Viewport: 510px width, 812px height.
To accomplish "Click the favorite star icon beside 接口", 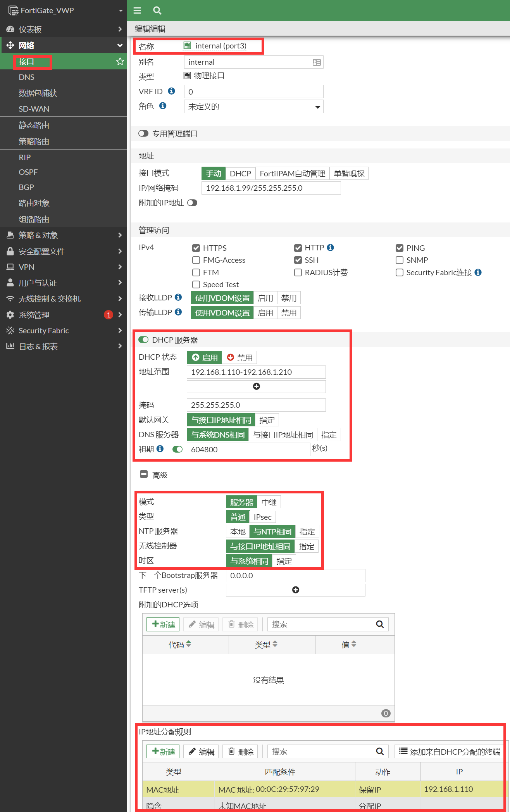I will (120, 61).
